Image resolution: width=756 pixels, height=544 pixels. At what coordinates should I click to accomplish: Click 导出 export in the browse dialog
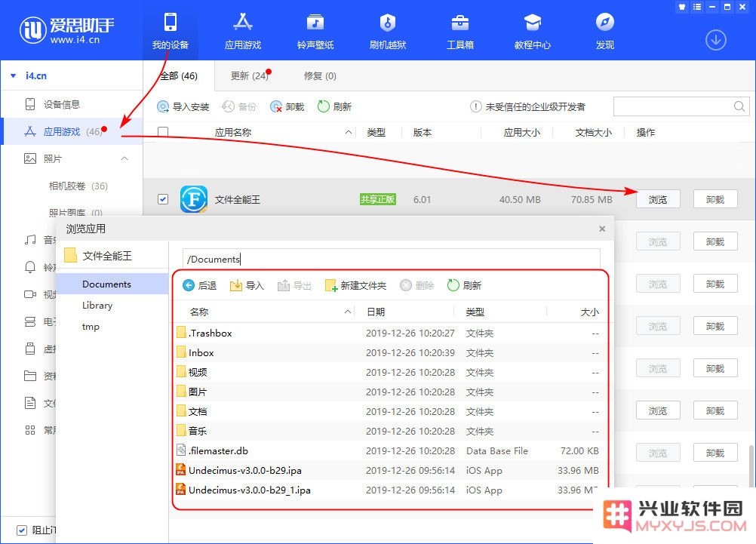point(294,285)
